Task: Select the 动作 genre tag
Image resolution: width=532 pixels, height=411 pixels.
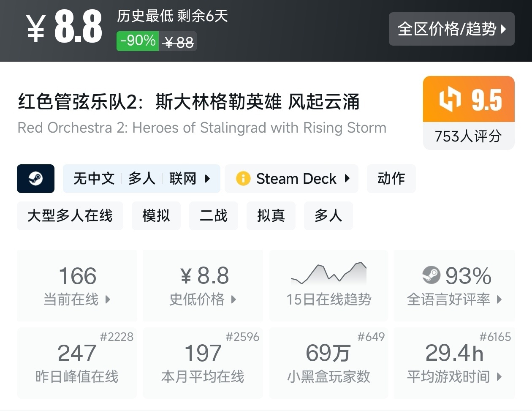Action: [x=391, y=179]
